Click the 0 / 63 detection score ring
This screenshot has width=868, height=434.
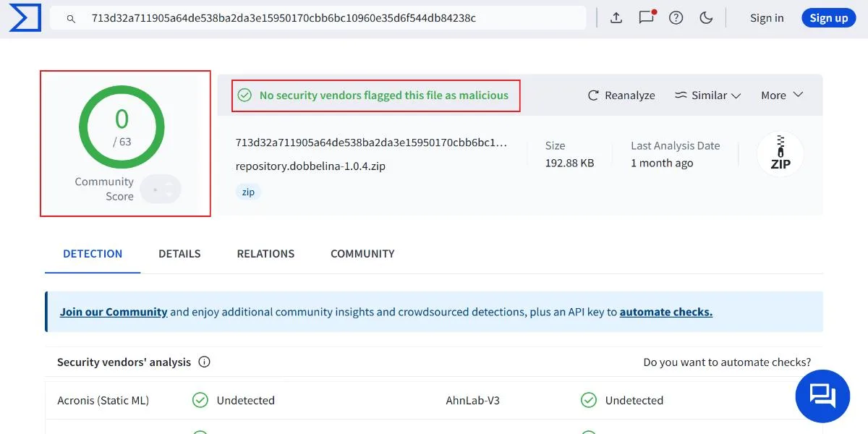pyautogui.click(x=122, y=127)
